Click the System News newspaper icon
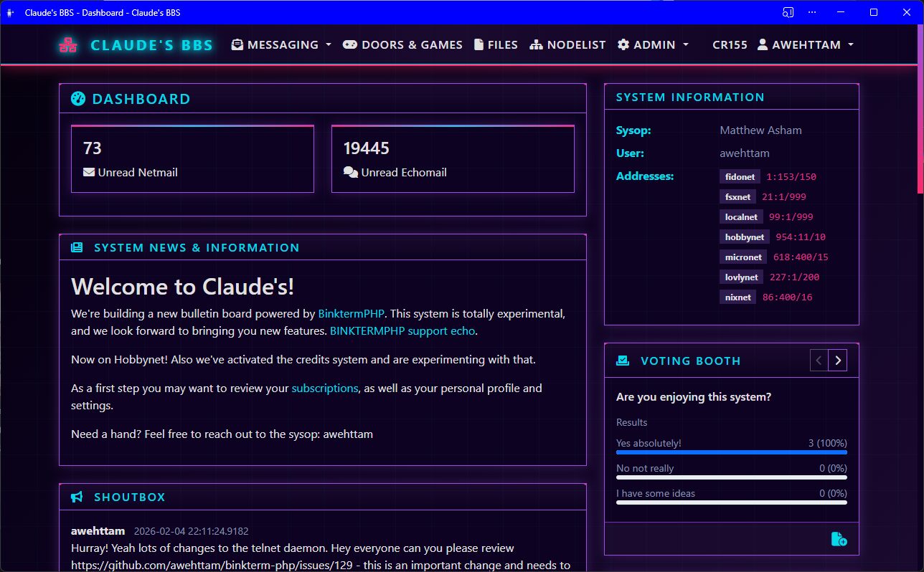924x572 pixels. [x=77, y=247]
